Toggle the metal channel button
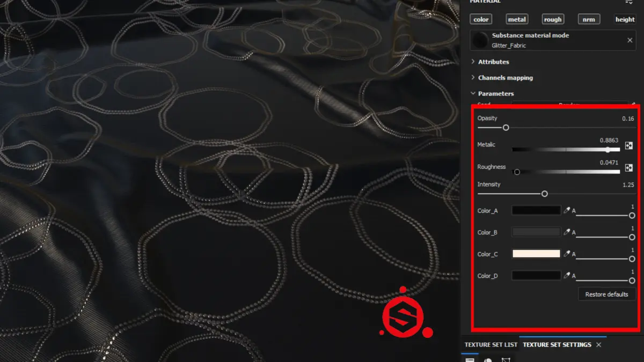The image size is (644, 362). [517, 19]
